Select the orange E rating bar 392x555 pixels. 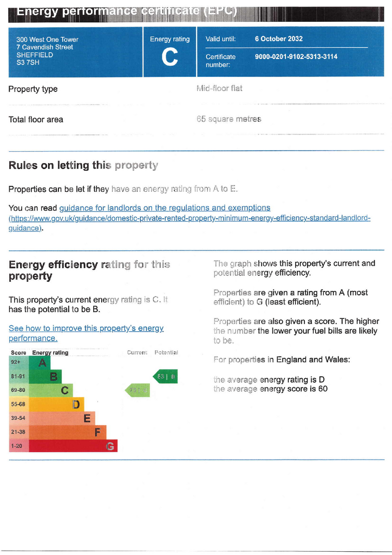[x=62, y=418]
